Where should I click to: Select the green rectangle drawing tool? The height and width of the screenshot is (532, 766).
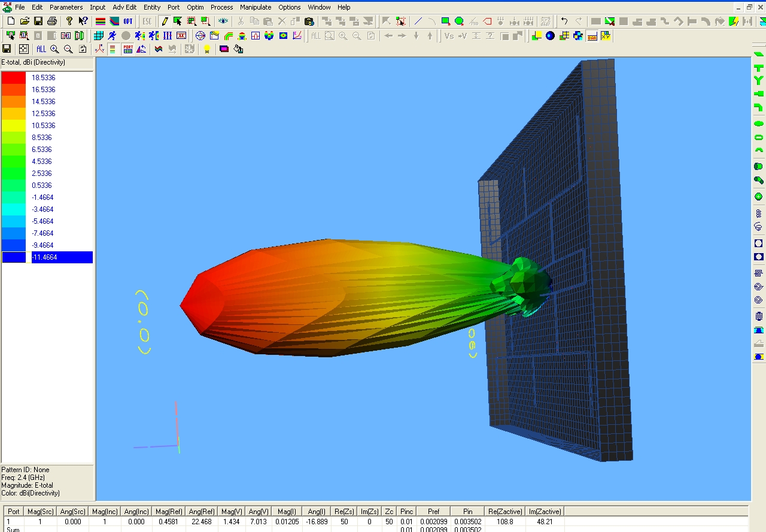446,21
